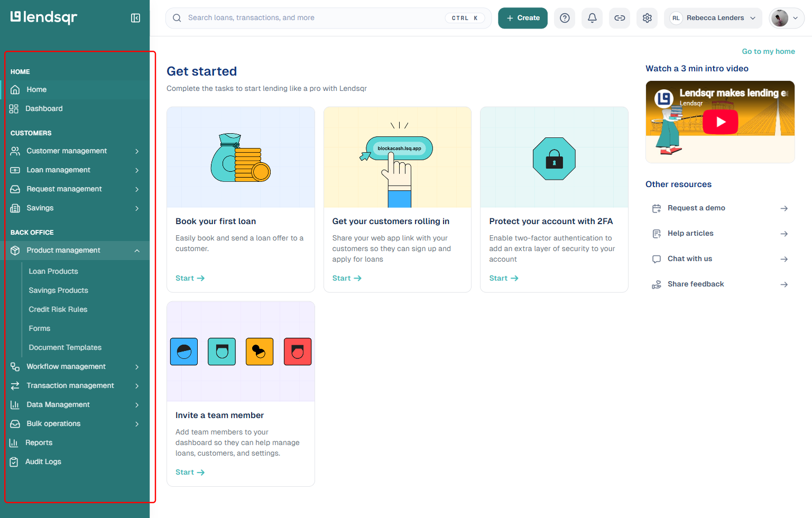Click the Help articles document icon
812x518 pixels.
click(657, 234)
